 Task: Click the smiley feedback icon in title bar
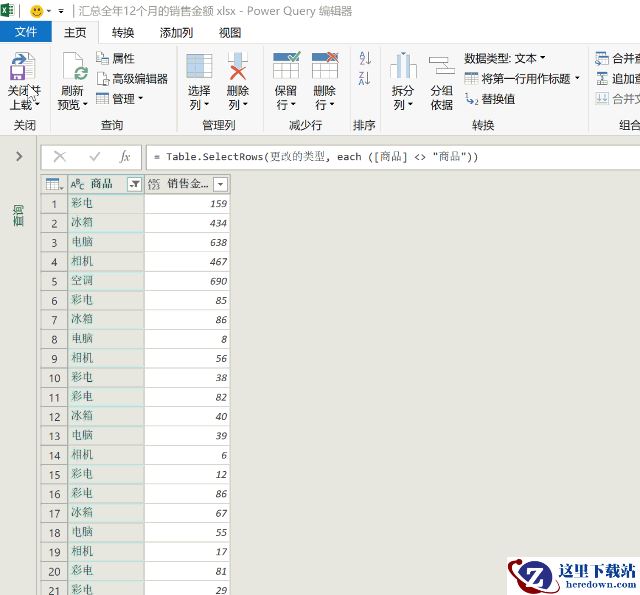coord(37,11)
